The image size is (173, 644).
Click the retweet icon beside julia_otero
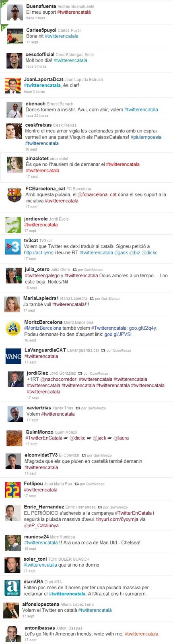74,270
